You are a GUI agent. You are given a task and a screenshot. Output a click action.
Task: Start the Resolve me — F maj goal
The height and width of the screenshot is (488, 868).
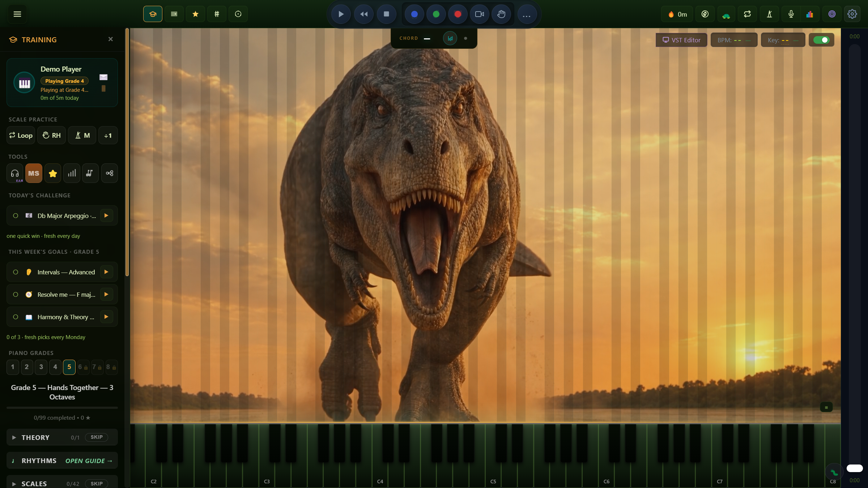[106, 294]
